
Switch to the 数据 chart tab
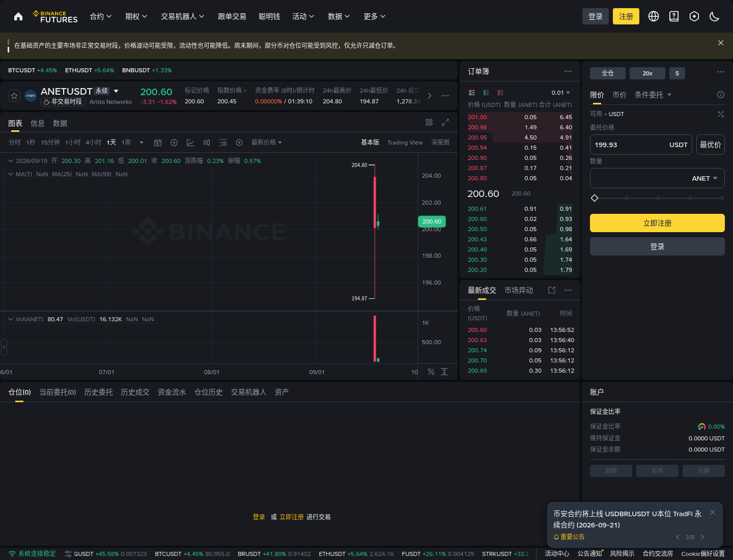point(60,123)
